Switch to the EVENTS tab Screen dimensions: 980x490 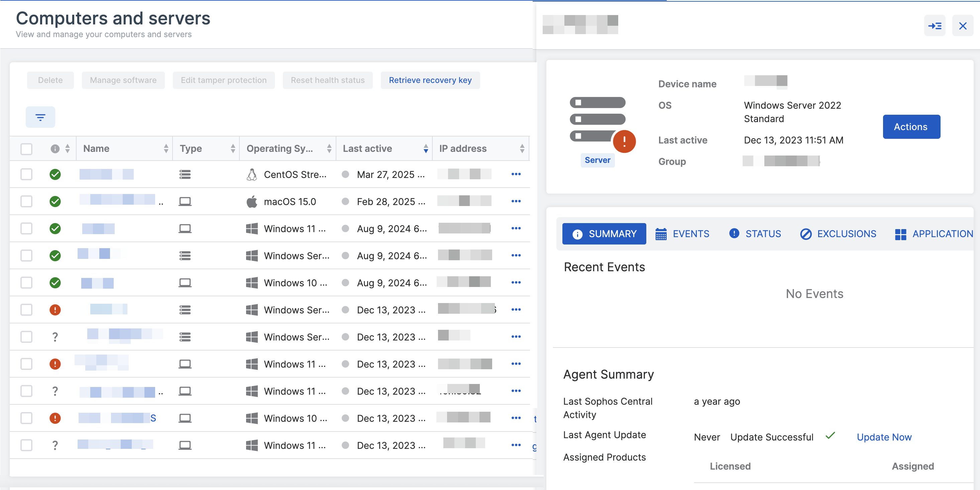pos(682,234)
